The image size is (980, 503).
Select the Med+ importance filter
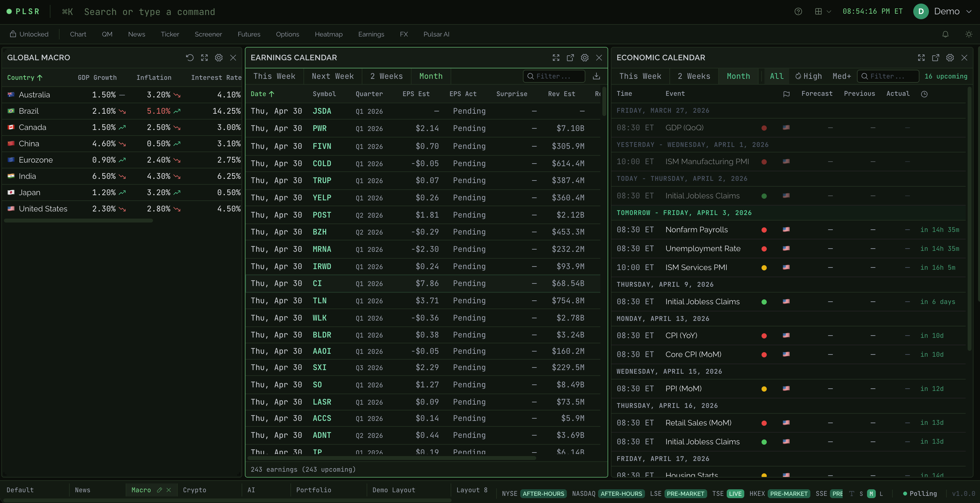click(842, 76)
